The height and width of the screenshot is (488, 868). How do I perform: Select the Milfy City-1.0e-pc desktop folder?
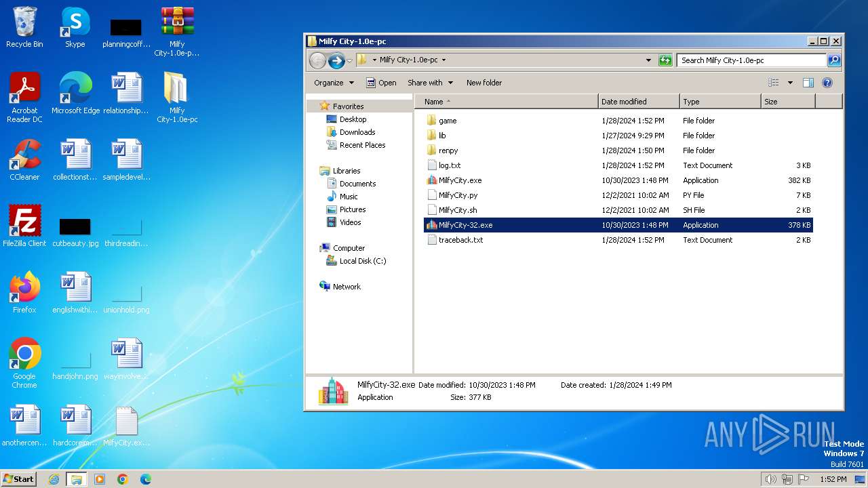[177, 98]
